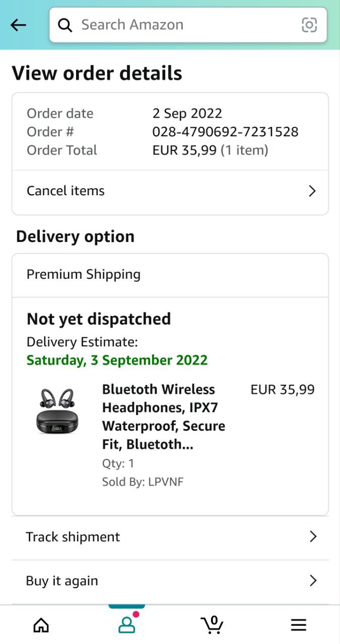Tap the Sold By: LPVNF seller text
The image size is (340, 644).
coord(143,482)
